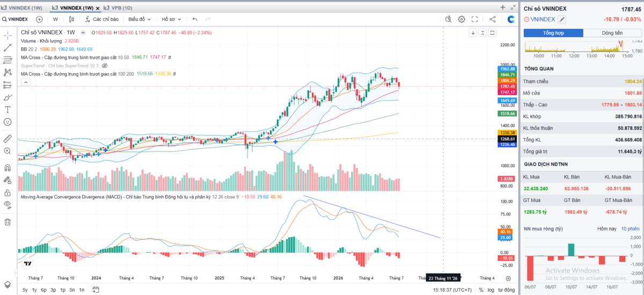Select Hôm nay net foreign buying view
The image size is (644, 295).
point(606,229)
